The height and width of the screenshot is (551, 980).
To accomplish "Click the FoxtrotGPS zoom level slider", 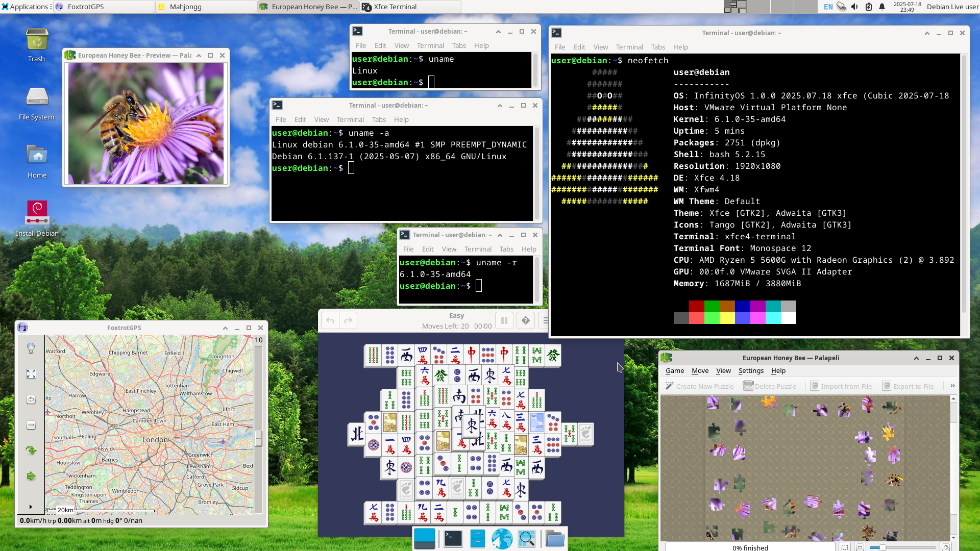I will 259,438.
